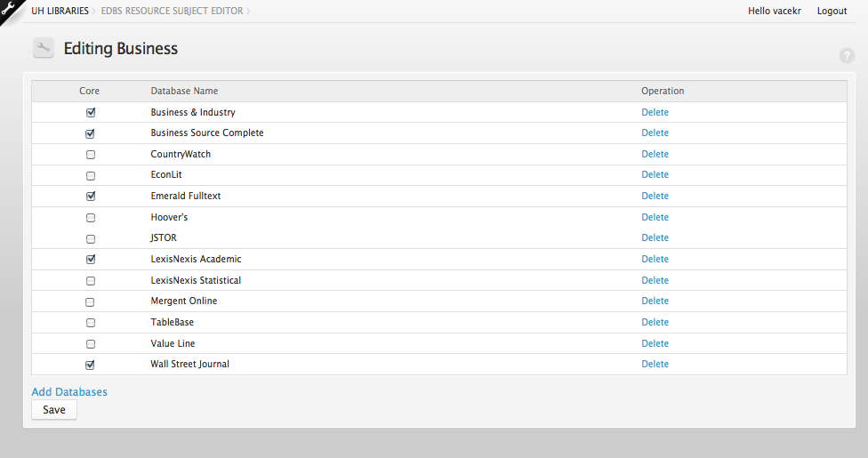
Task: Open the Add Databases link
Action: pyautogui.click(x=69, y=391)
